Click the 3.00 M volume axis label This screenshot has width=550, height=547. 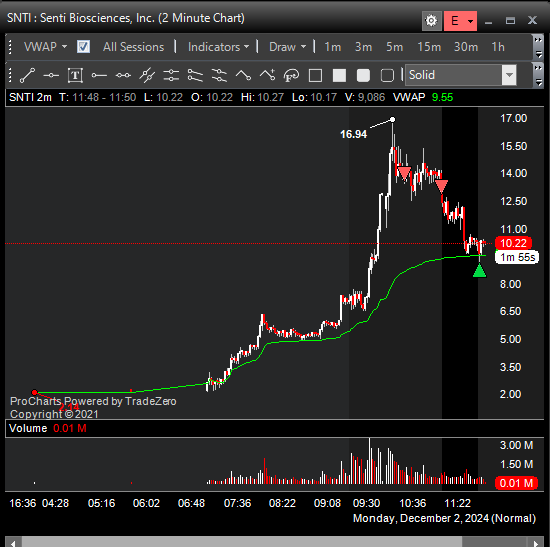(x=516, y=445)
